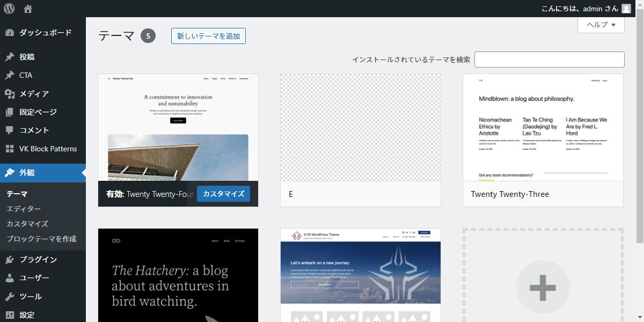The height and width of the screenshot is (322, 644).
Task: Click 新しいテーマを追加 button
Action: pyautogui.click(x=208, y=36)
